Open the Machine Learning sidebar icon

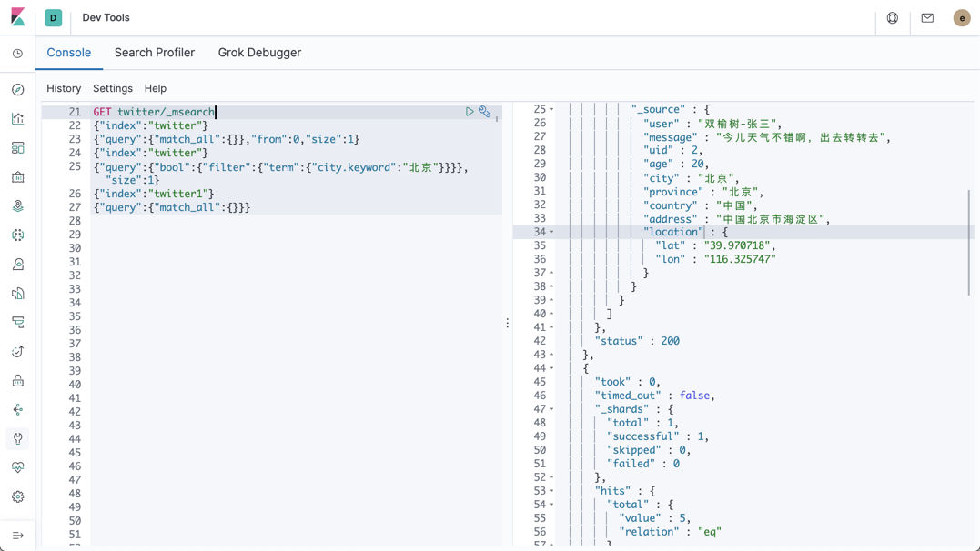(18, 235)
